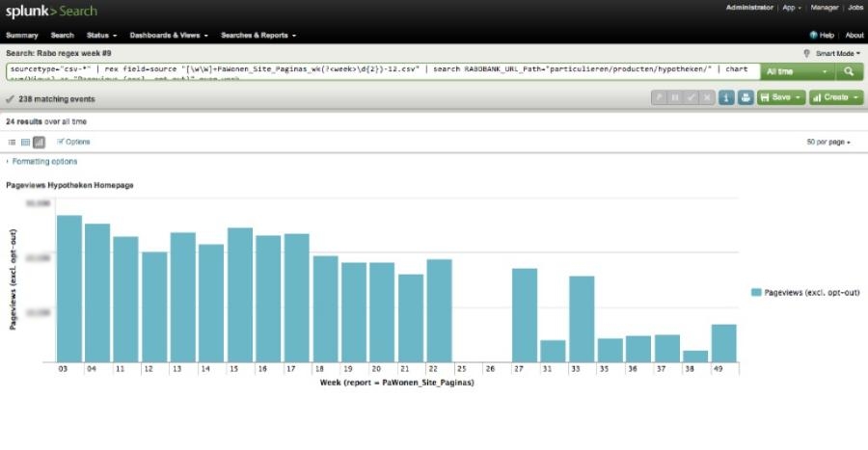The width and height of the screenshot is (868, 450).
Task: Click the Administrator account link
Action: pos(749,8)
